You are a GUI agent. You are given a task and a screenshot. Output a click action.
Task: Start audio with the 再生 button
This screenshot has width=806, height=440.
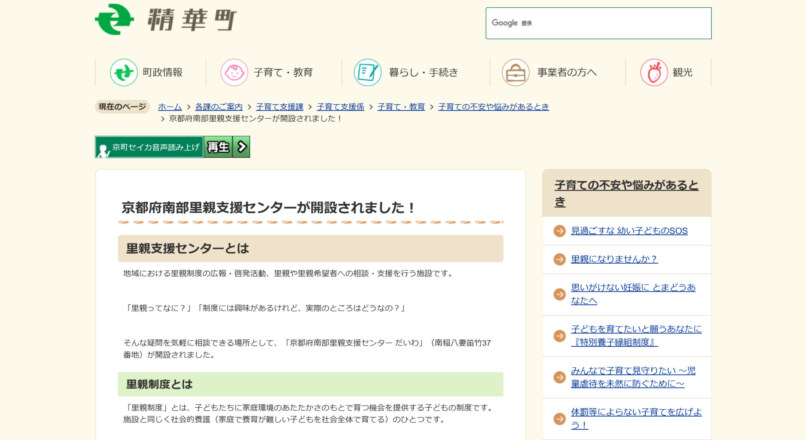click(x=218, y=147)
